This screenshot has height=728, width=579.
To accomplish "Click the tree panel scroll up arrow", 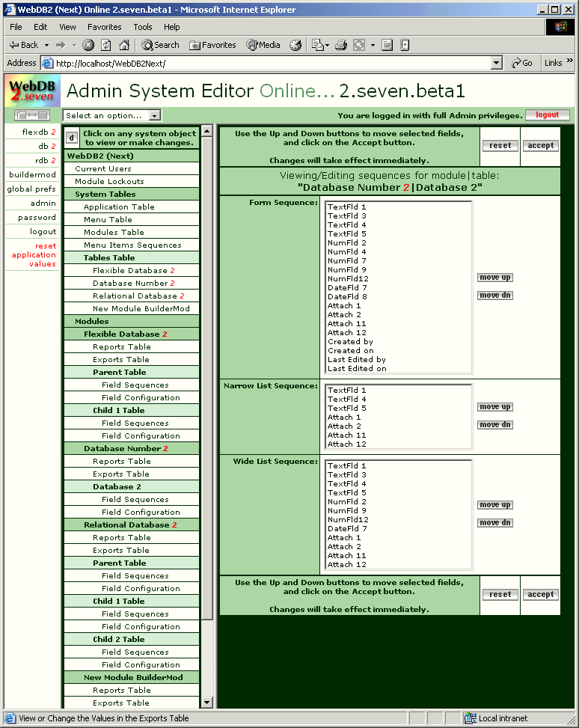I will [207, 131].
